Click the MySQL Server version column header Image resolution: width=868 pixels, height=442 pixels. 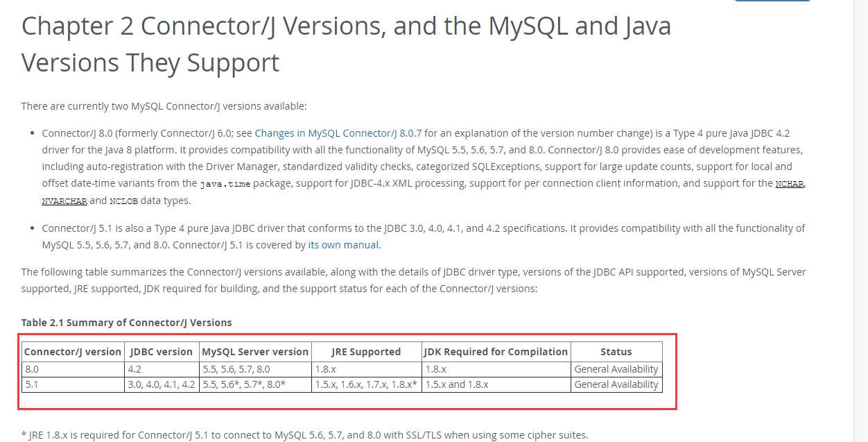pos(255,352)
